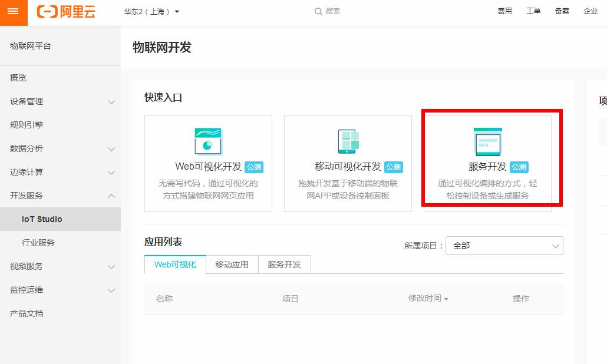Click the 名称 column header
Screen dimensions: 607x364
[x=164, y=299]
